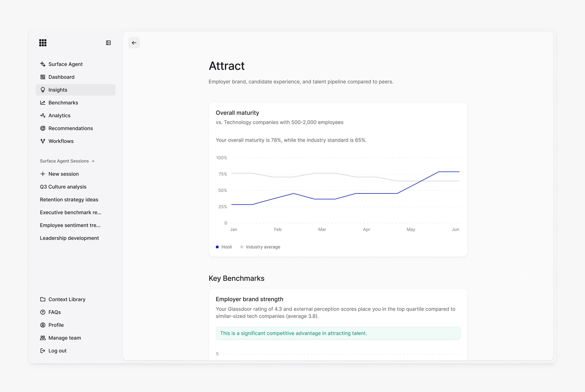This screenshot has width=585, height=392.
Task: Click the FAQs question mark icon
Action: tap(43, 312)
